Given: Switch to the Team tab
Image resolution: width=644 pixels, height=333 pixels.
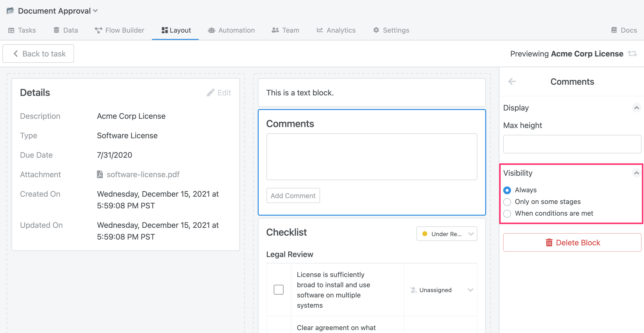Looking at the screenshot, I should 285,30.
